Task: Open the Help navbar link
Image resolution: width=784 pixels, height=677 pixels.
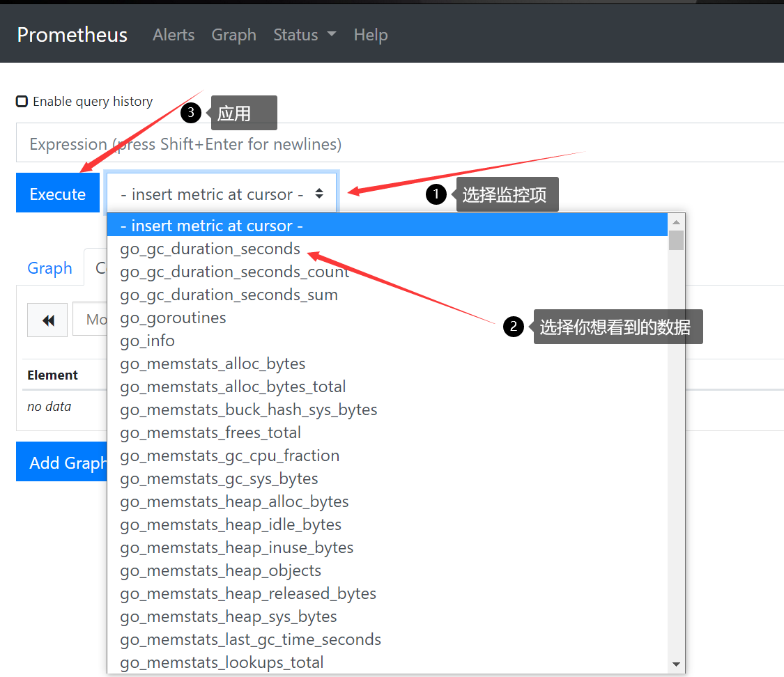Action: pos(371,34)
